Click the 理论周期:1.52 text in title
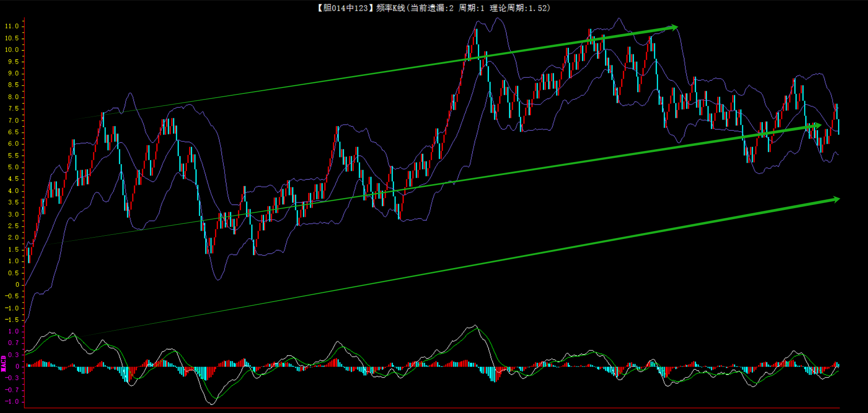This screenshot has height=413, width=868. coord(519,8)
